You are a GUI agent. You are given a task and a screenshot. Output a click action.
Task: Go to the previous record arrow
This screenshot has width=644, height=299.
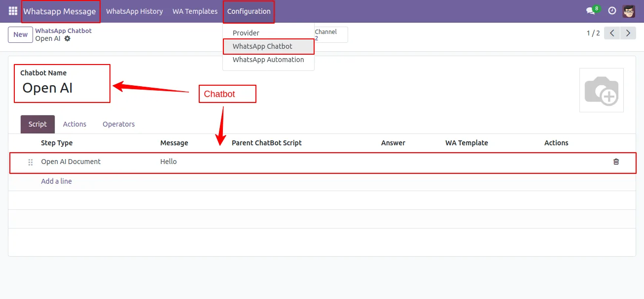tap(612, 33)
